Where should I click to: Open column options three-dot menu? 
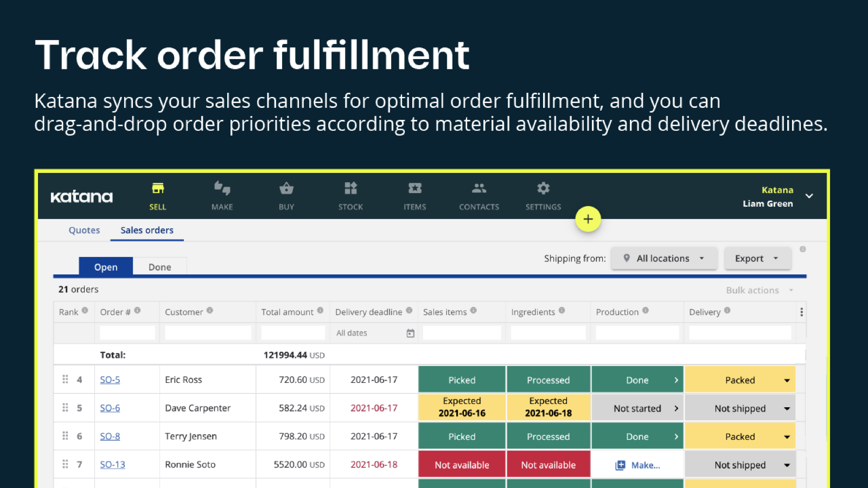click(x=801, y=312)
